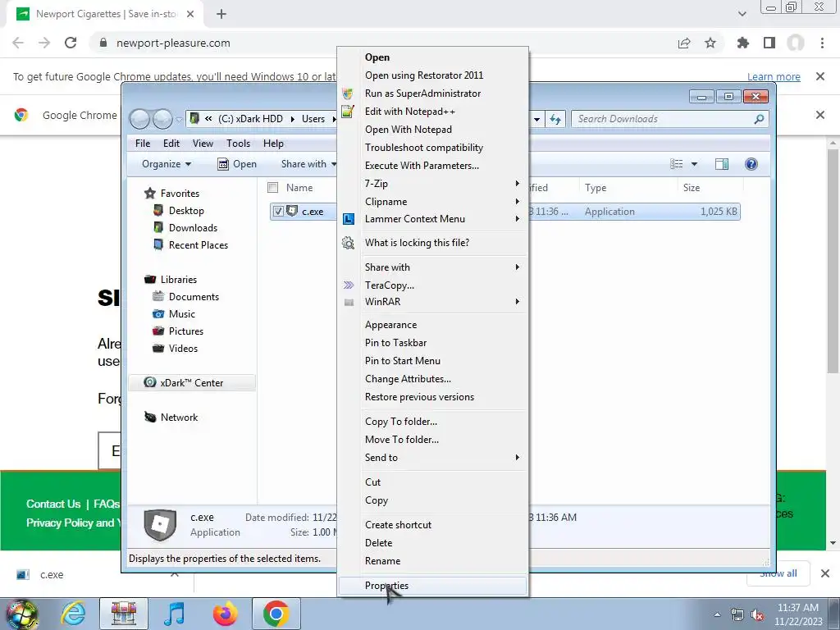Click Learn more link in Chrome
The width and height of the screenshot is (840, 630).
click(774, 76)
